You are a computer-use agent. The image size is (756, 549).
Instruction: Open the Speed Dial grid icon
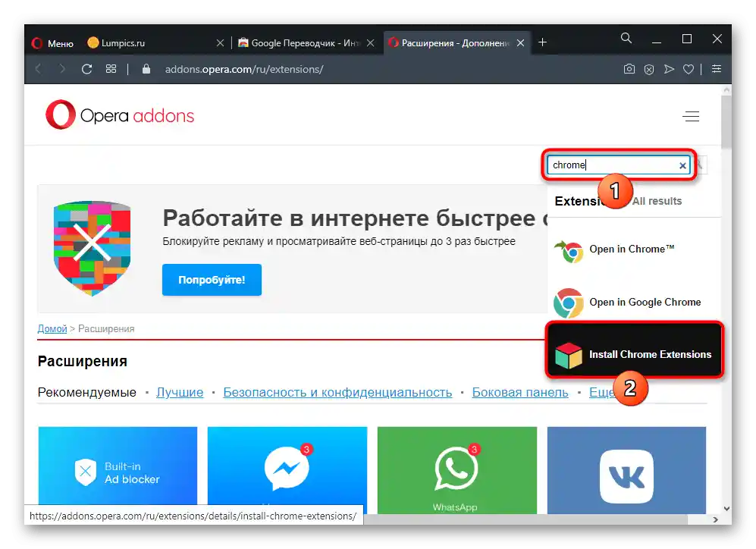pyautogui.click(x=111, y=69)
